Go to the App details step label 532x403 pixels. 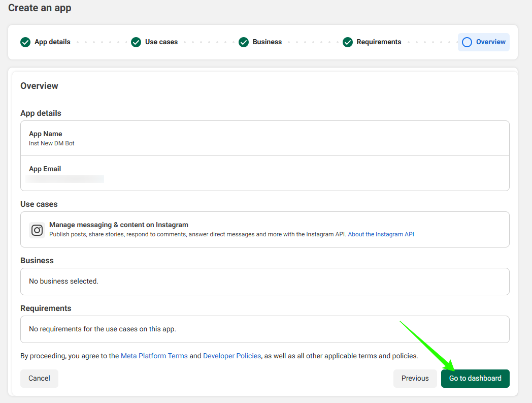point(52,42)
